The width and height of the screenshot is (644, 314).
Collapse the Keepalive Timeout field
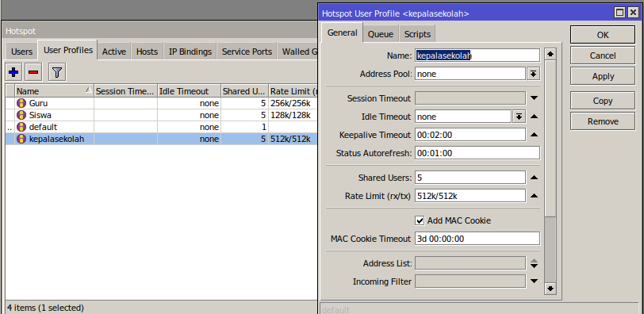click(x=534, y=135)
